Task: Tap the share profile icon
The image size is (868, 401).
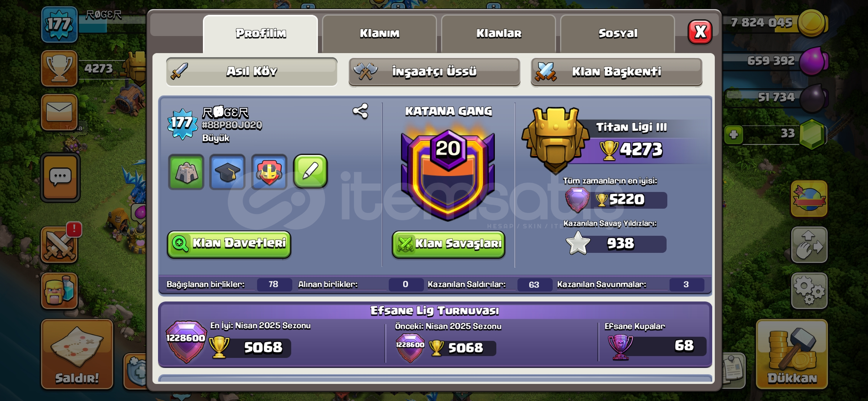Action: (360, 111)
